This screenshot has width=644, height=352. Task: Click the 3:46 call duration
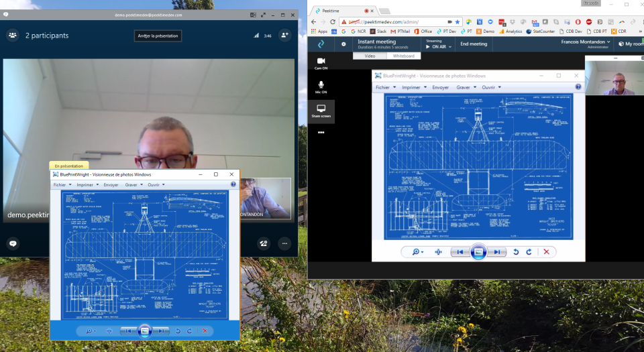268,36
